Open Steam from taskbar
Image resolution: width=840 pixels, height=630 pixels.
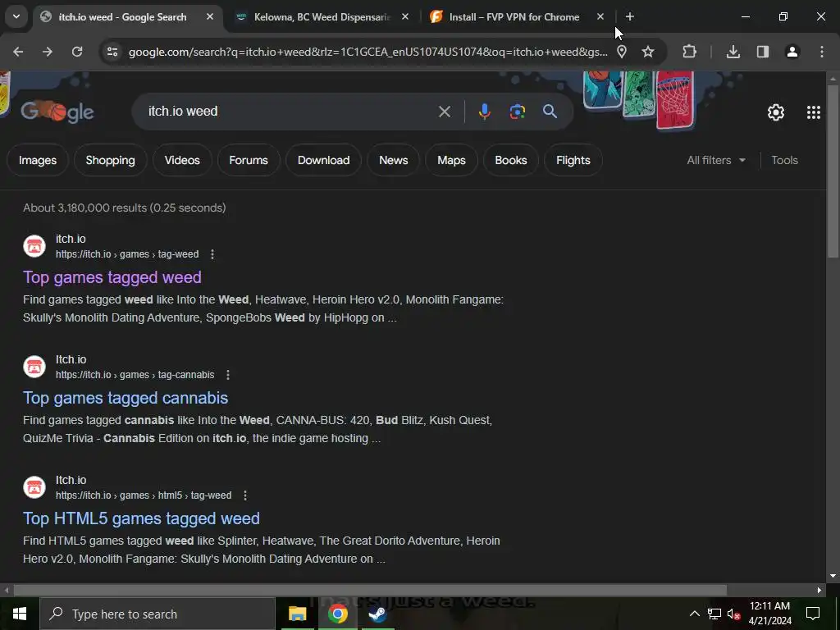tap(377, 614)
